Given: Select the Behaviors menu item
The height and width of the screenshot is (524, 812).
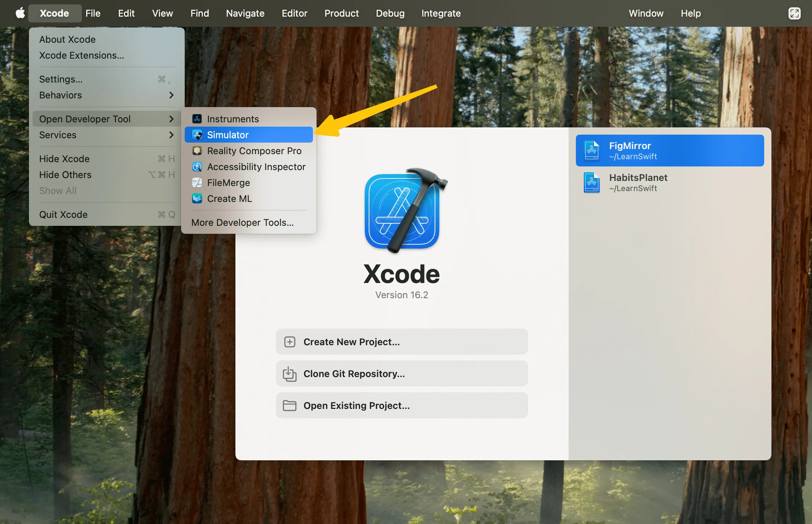Looking at the screenshot, I should pos(106,95).
